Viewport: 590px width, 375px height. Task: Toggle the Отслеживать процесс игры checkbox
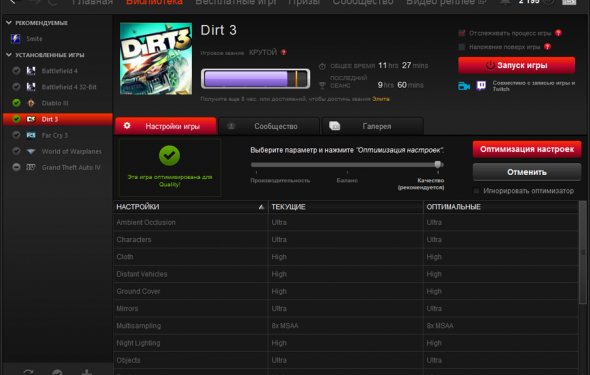(x=462, y=33)
